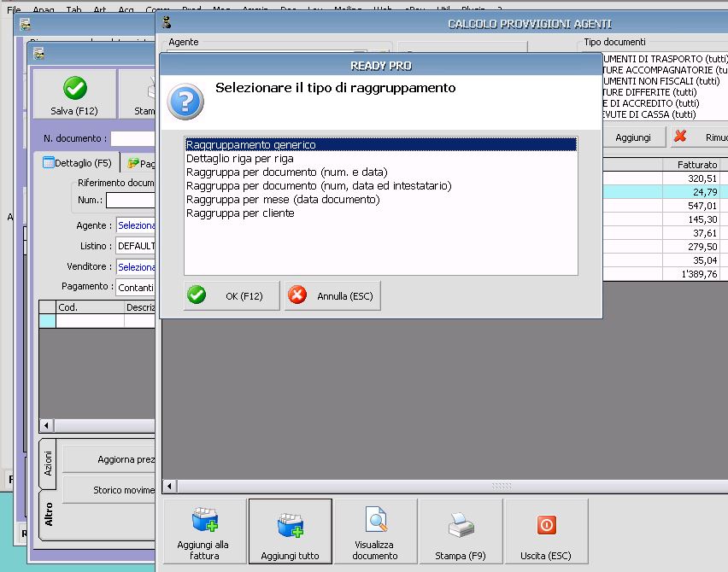The image size is (728, 572).
Task: Open the Agente Seleziona field
Action: point(136,225)
